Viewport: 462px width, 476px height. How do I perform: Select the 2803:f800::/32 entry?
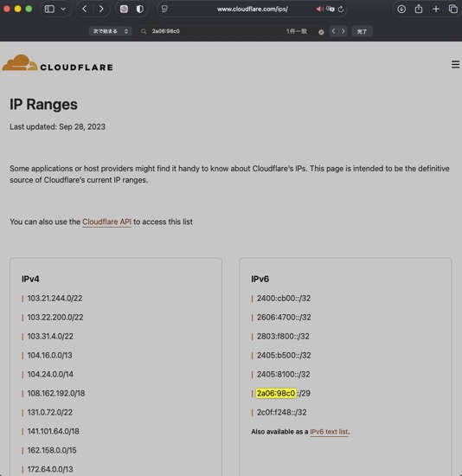[283, 337]
